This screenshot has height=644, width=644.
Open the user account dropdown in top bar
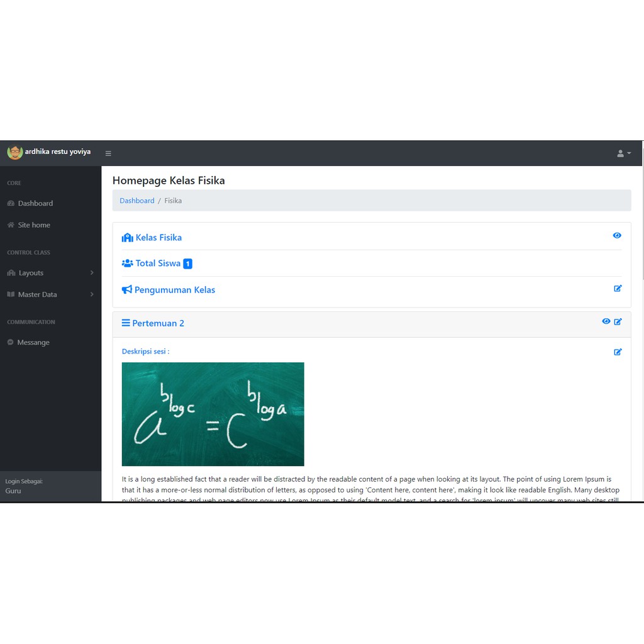pyautogui.click(x=624, y=153)
